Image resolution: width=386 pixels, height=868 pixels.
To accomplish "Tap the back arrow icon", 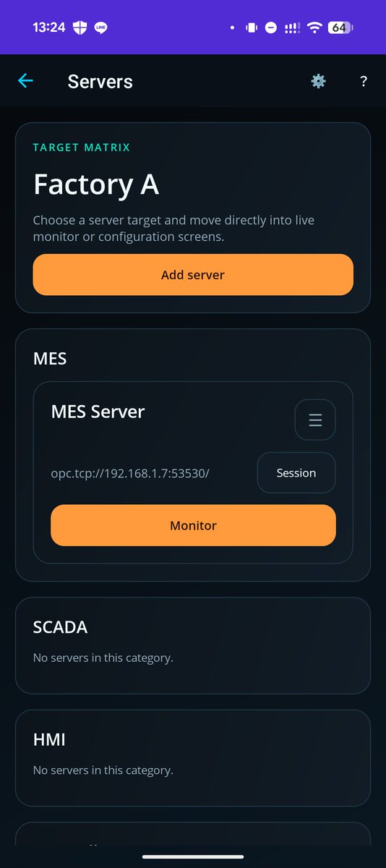I will 25,81.
